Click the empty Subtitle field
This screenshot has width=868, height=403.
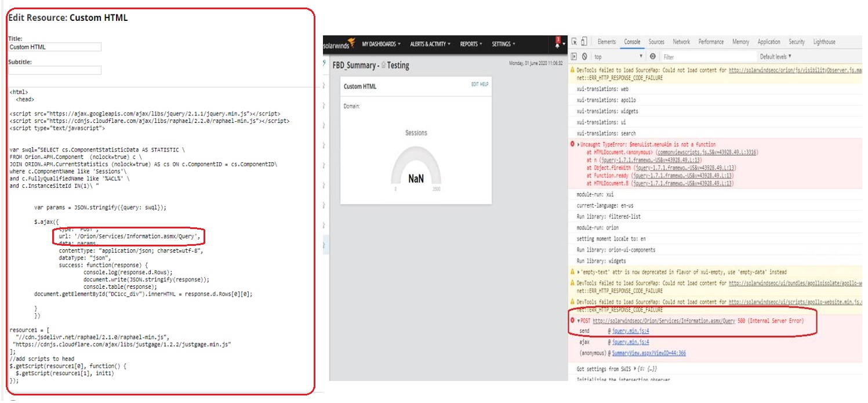55,70
